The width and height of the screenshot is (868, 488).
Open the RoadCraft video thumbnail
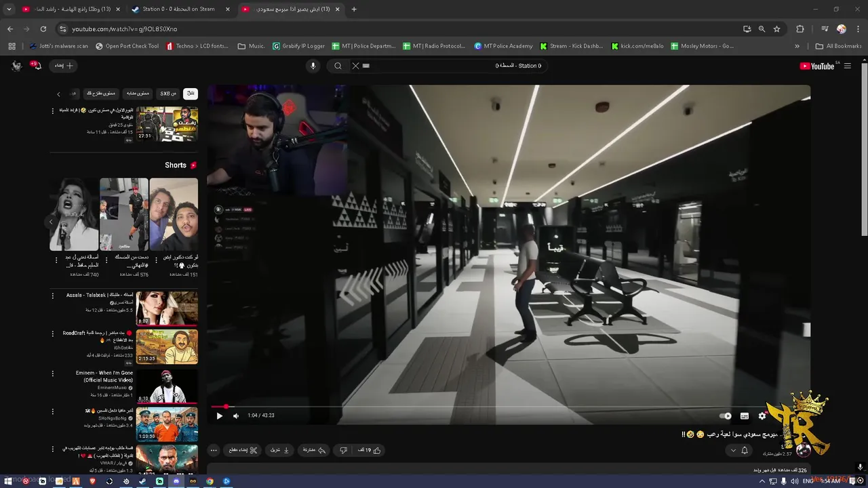click(x=167, y=346)
